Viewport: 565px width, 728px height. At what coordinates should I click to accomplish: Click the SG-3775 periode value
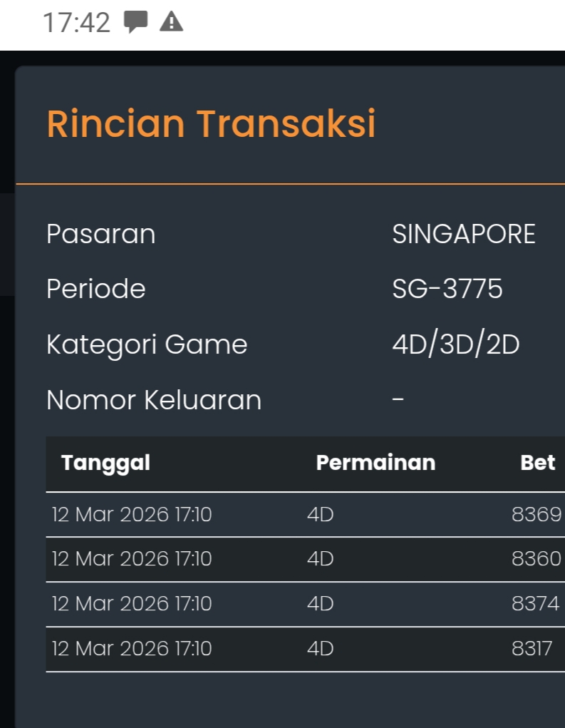[x=447, y=289]
